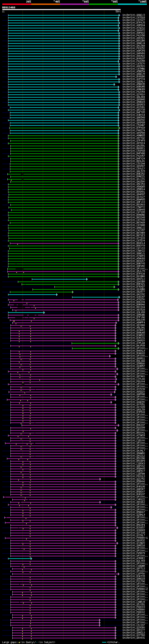Click the =100char. scale legend
The height and width of the screenshot is (644, 149).
click(x=111, y=642)
